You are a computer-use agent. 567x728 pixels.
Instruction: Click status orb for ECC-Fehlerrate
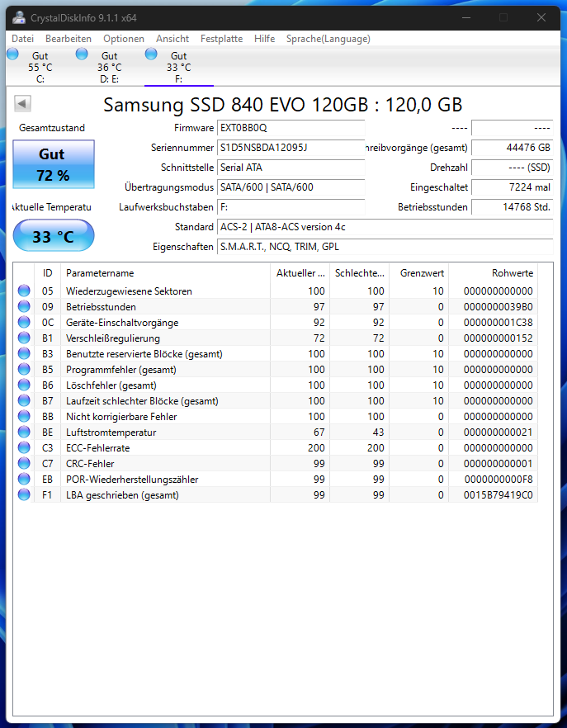[24, 448]
